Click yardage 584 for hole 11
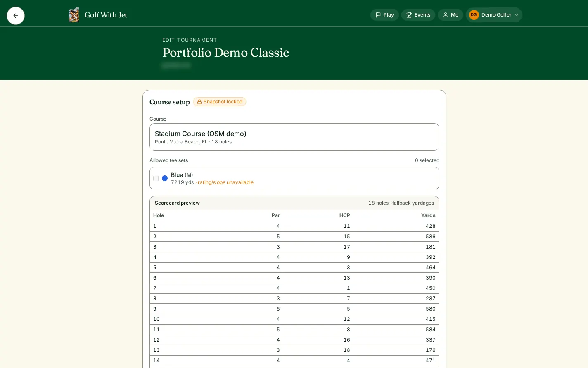The height and width of the screenshot is (368, 588). coord(431,330)
